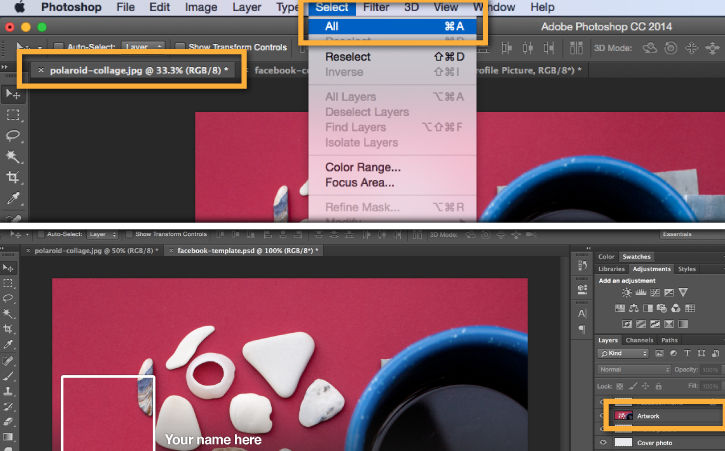Click the 3D Rotate mode icon in the upper options bar

pyautogui.click(x=650, y=48)
